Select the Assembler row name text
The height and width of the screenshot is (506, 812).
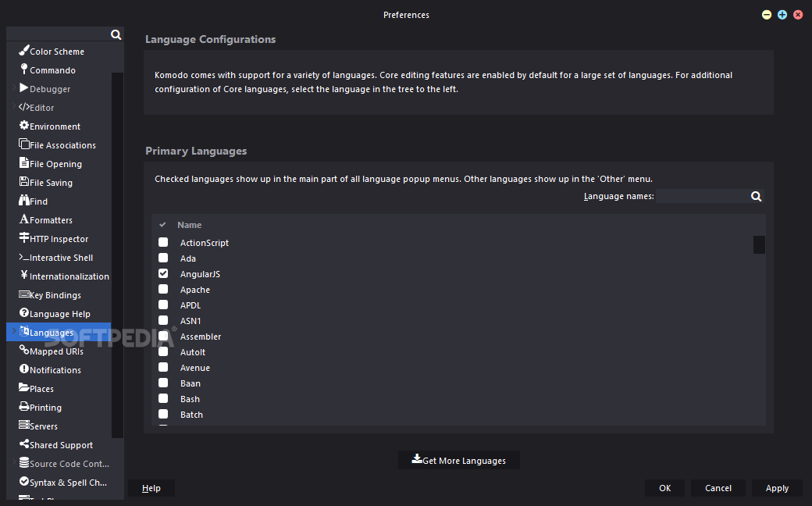click(x=201, y=337)
